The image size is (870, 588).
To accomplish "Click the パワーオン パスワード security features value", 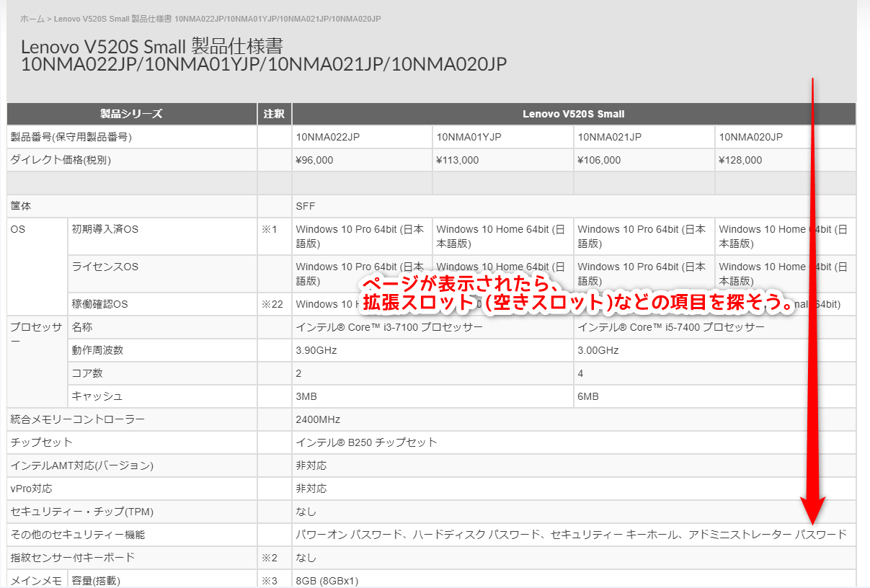I will coord(571,535).
